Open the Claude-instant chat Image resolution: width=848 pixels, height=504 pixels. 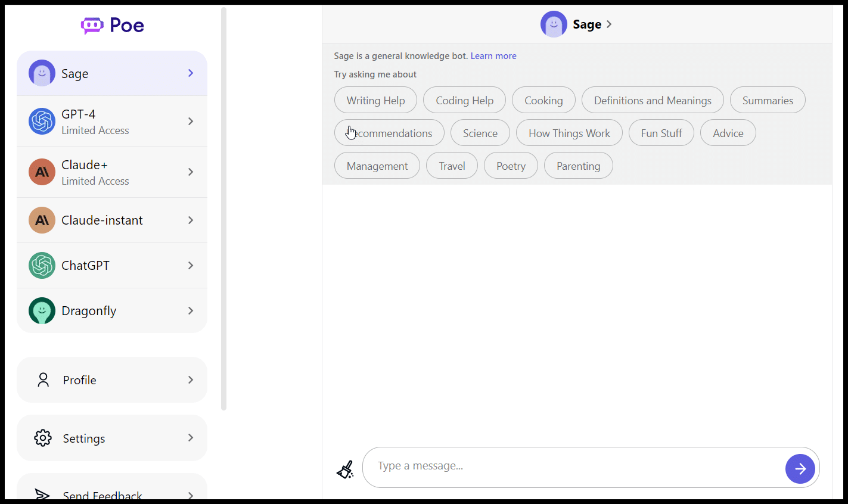112,220
